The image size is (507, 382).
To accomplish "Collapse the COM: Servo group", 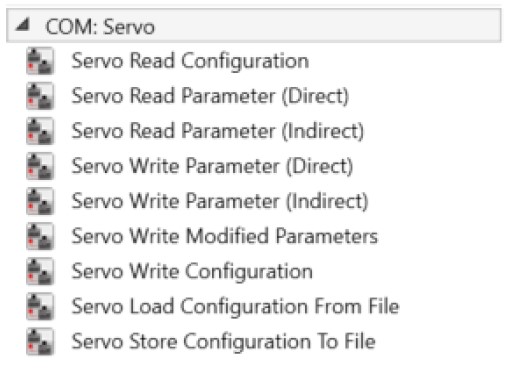I will (23, 25).
